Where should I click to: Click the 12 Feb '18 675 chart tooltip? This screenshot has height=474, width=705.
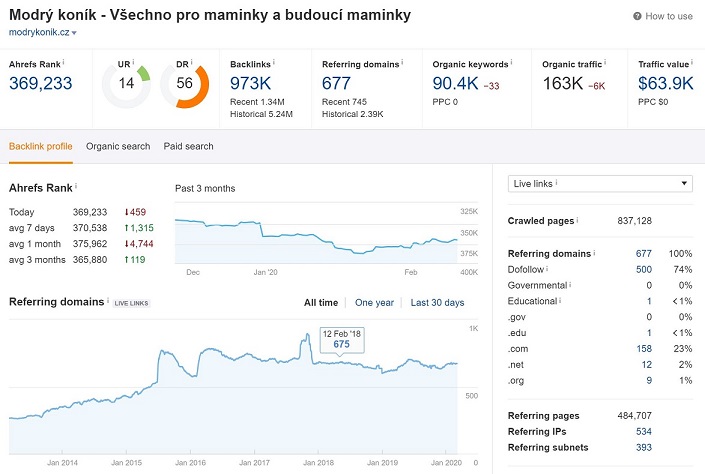pyautogui.click(x=342, y=340)
